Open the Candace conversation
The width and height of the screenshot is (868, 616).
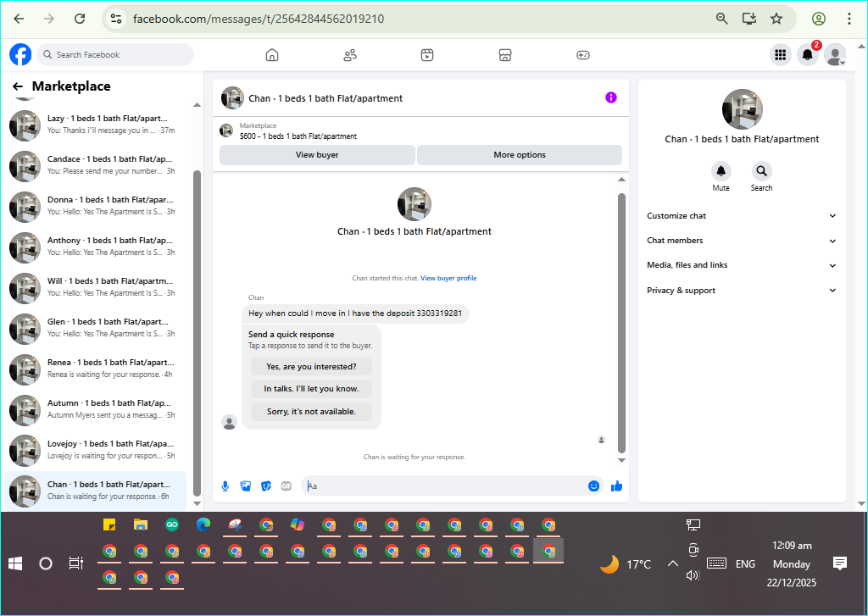(95, 165)
